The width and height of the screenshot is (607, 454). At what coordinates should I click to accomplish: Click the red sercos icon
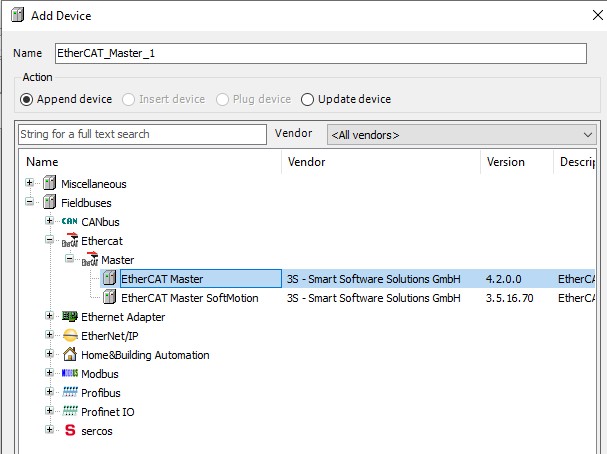(x=69, y=431)
